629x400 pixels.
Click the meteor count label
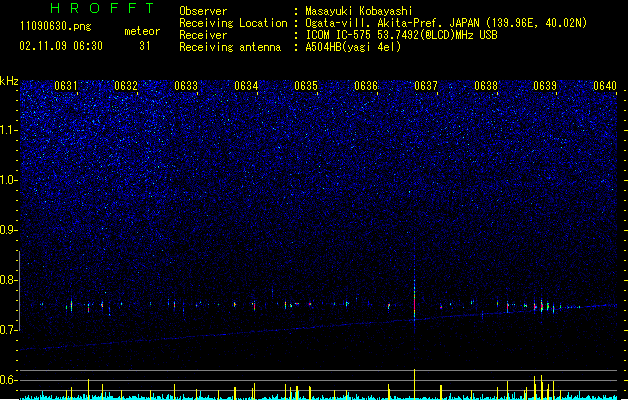point(142,31)
